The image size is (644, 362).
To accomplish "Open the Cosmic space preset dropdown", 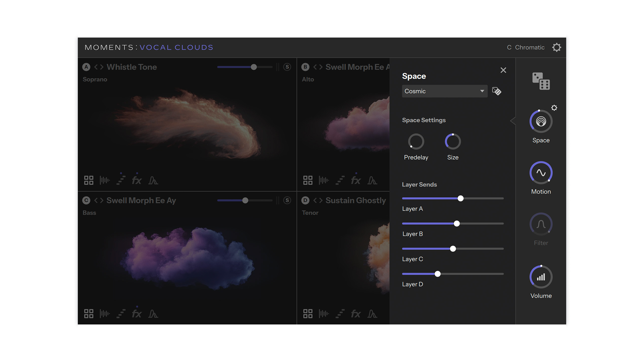I will [445, 91].
